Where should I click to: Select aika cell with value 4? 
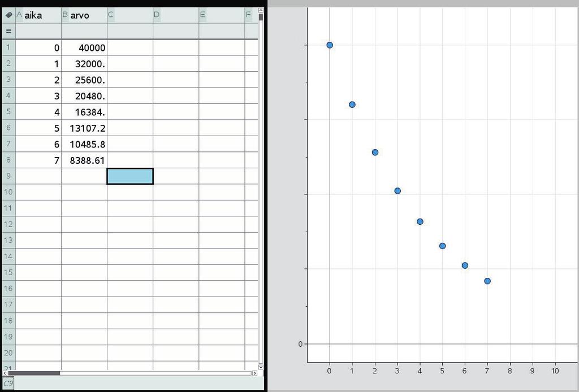click(x=38, y=112)
